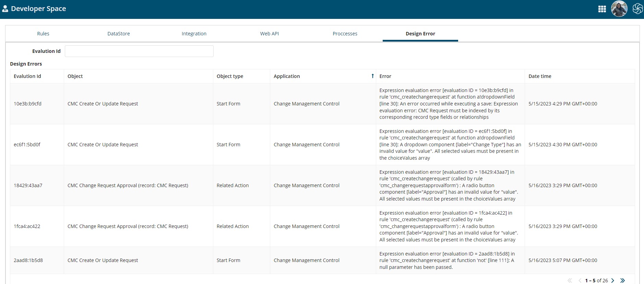Viewport: 644px width, 284px height.
Task: Select the Proccesses tab
Action: tap(345, 34)
